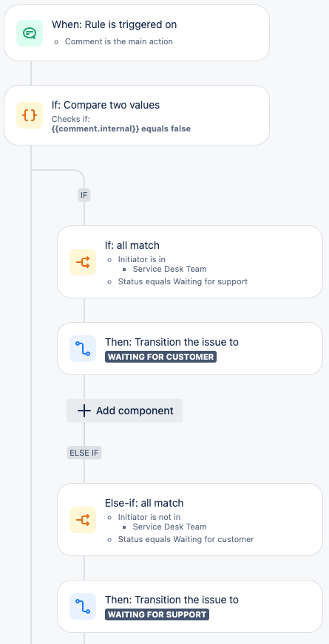Click the orange curly braces compare icon
The height and width of the screenshot is (644, 329).
[x=30, y=115]
